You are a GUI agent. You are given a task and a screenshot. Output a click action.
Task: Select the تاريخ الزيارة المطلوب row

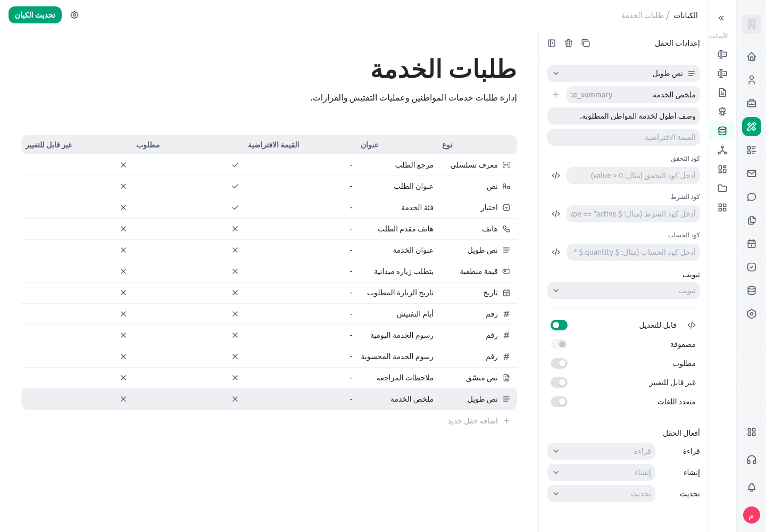coord(269,293)
